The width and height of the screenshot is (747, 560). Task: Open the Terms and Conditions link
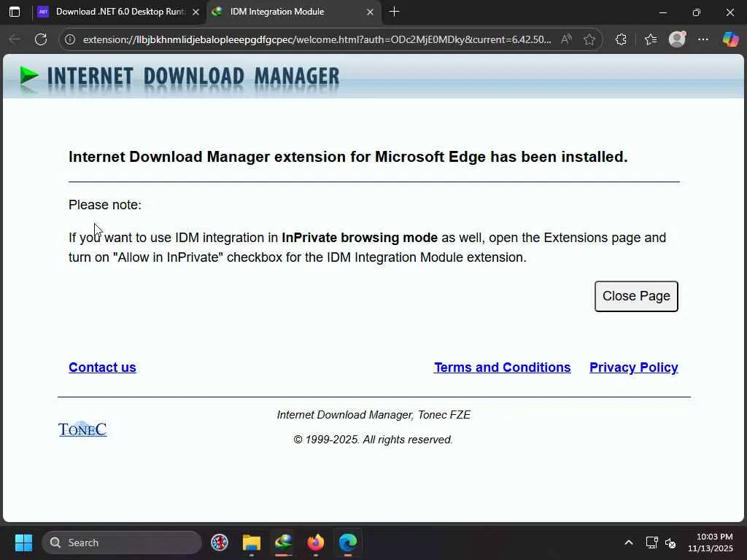[x=502, y=367]
